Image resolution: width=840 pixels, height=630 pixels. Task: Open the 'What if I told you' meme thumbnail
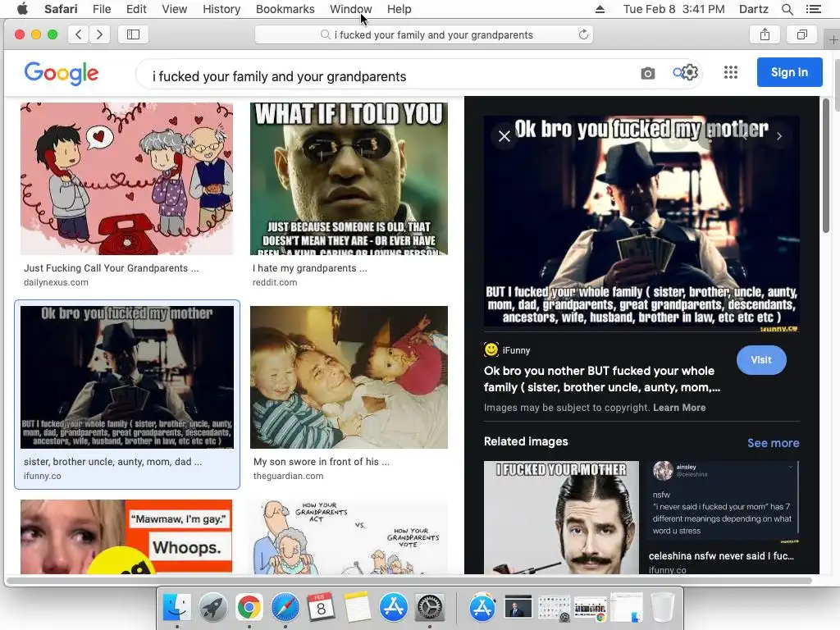coord(349,179)
